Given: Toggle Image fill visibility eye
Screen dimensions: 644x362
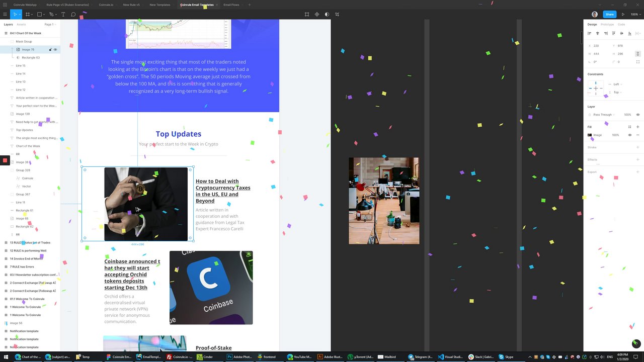Looking at the screenshot, I should click(x=629, y=135).
